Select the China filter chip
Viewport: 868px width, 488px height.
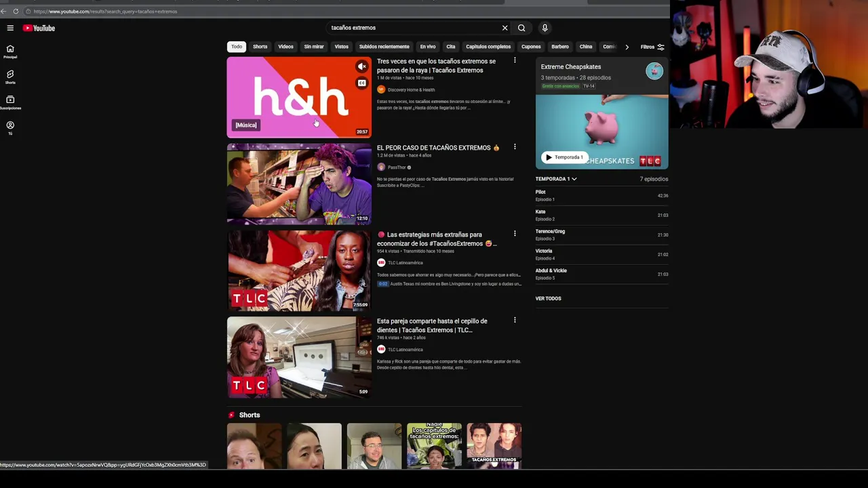tap(586, 47)
